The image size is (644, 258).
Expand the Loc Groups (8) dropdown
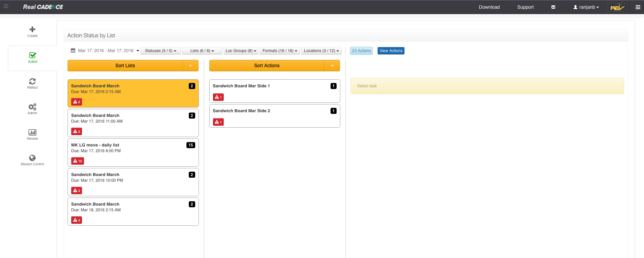point(241,51)
